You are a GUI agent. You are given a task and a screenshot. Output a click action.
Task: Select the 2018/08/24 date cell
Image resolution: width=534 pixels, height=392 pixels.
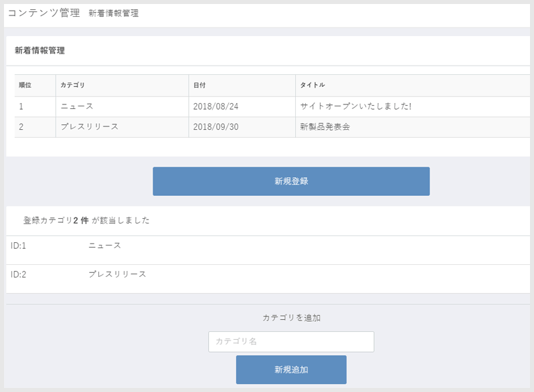[x=215, y=106]
